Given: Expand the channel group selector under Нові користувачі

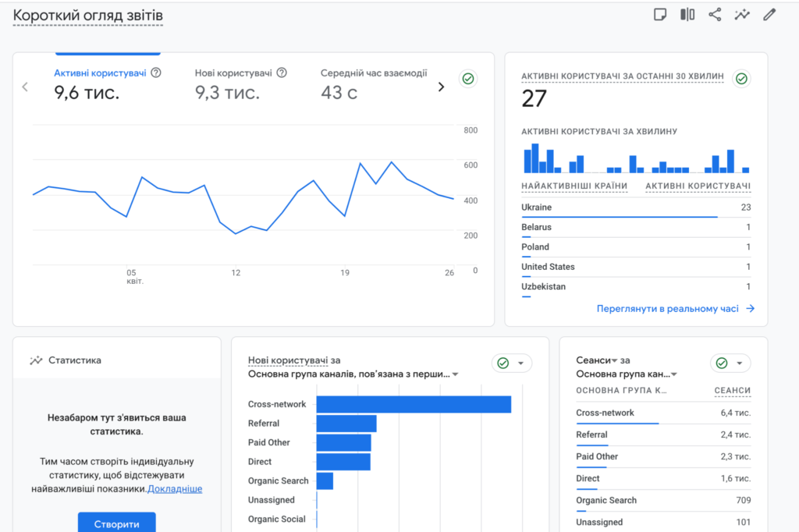Looking at the screenshot, I should 456,374.
